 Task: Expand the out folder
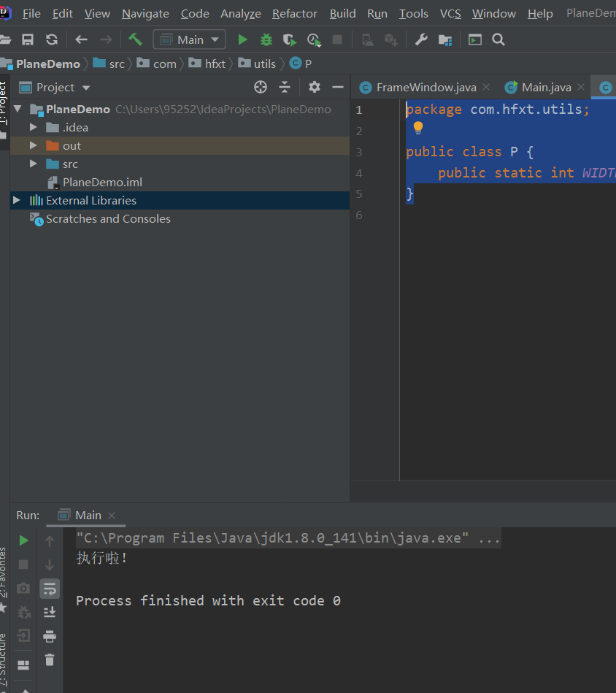click(x=33, y=145)
